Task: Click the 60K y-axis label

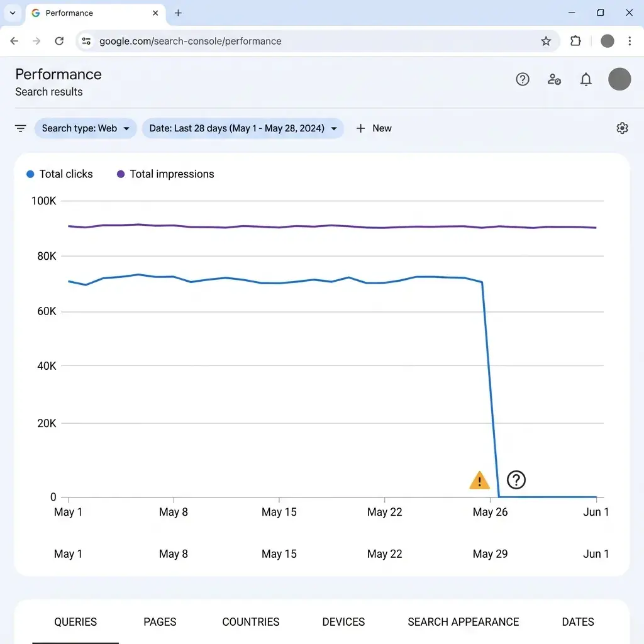Action: coord(47,311)
